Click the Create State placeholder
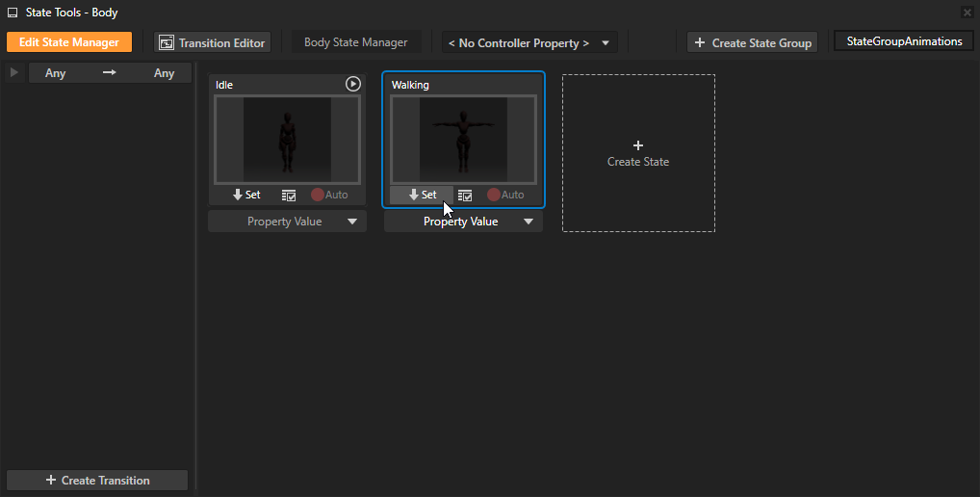 [638, 153]
